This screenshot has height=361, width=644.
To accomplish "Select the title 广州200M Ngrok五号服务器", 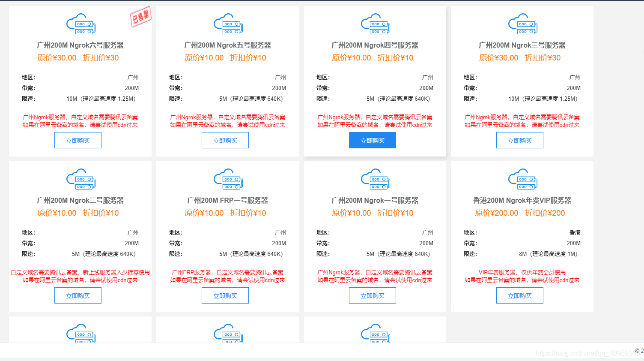I will pos(228,45).
